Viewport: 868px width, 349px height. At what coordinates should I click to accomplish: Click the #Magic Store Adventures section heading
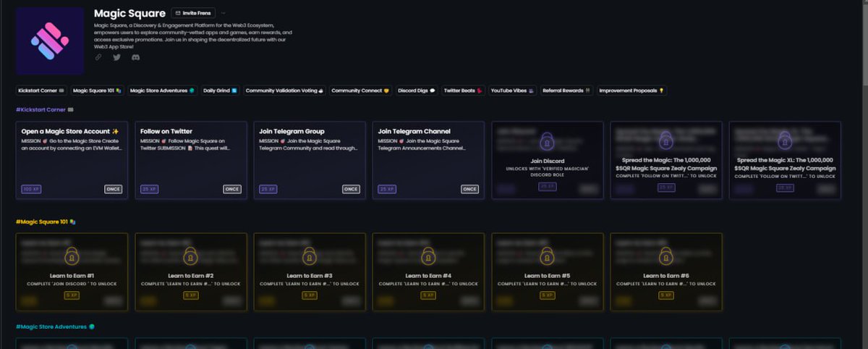pos(55,327)
